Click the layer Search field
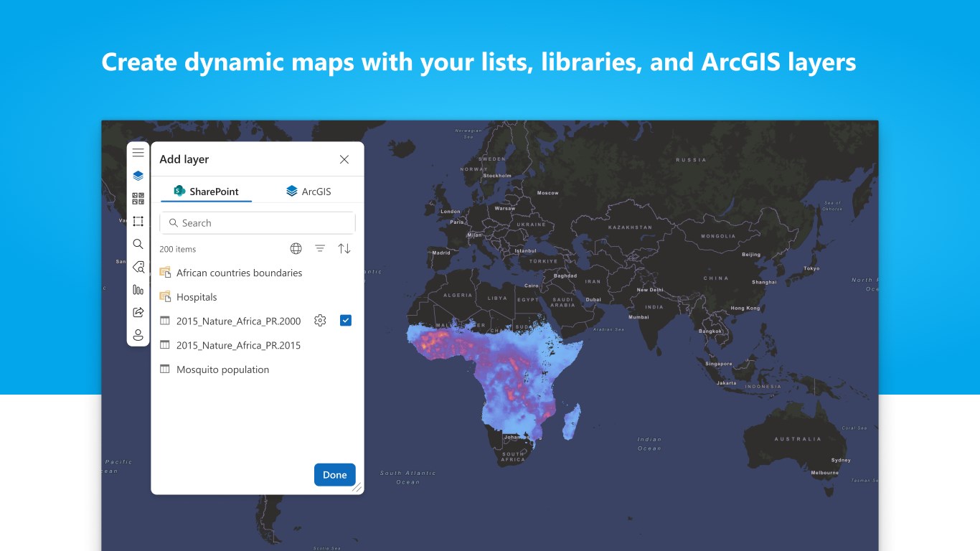 [x=258, y=223]
